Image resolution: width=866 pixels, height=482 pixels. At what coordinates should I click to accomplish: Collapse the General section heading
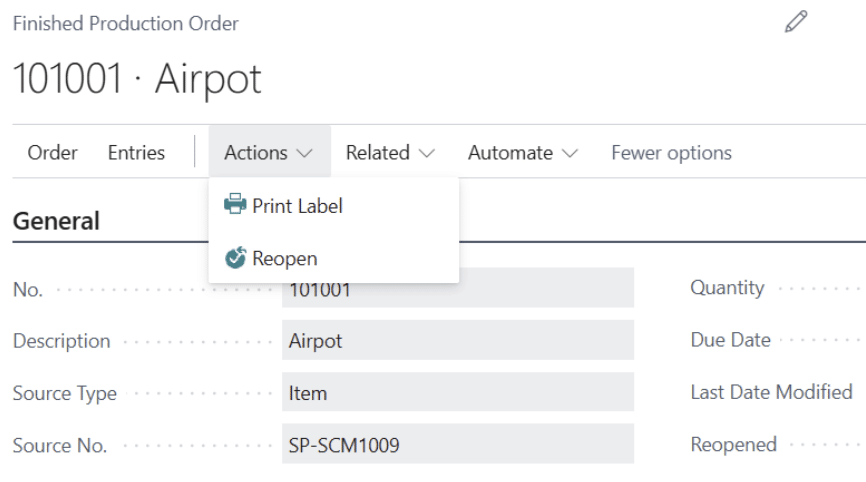(x=56, y=221)
